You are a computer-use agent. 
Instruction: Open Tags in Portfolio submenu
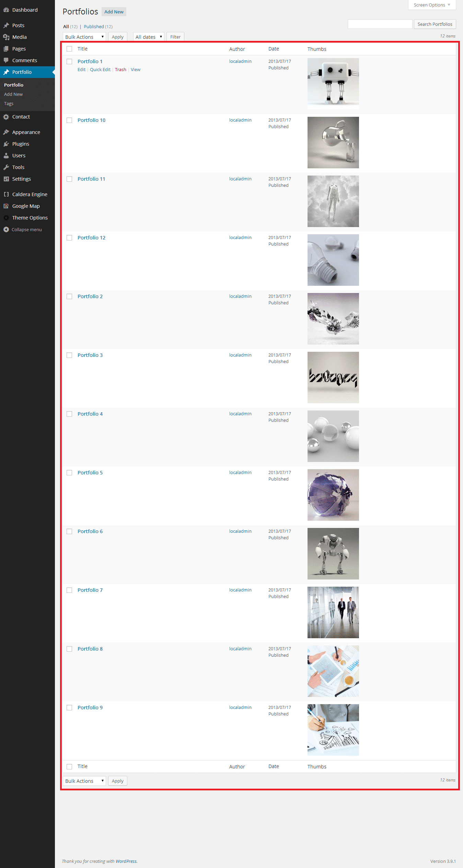coord(9,103)
